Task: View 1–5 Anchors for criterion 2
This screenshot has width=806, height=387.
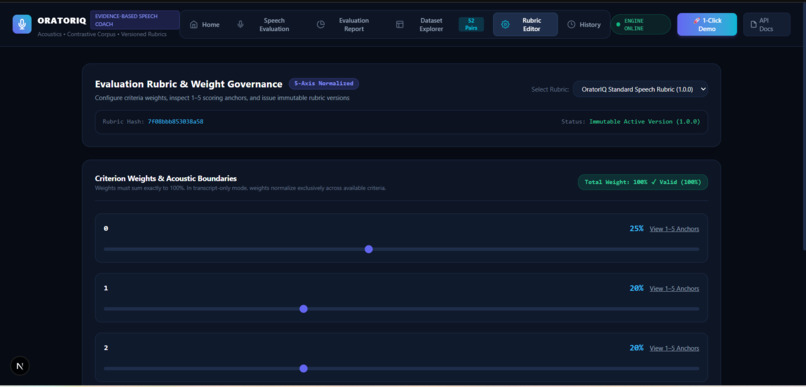Action: click(674, 348)
